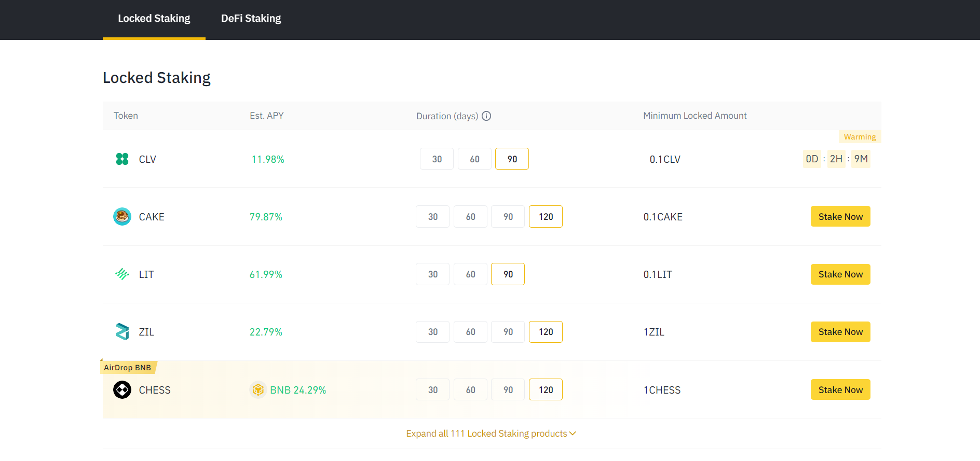Choose 120 days duration for CAKE

pyautogui.click(x=546, y=216)
